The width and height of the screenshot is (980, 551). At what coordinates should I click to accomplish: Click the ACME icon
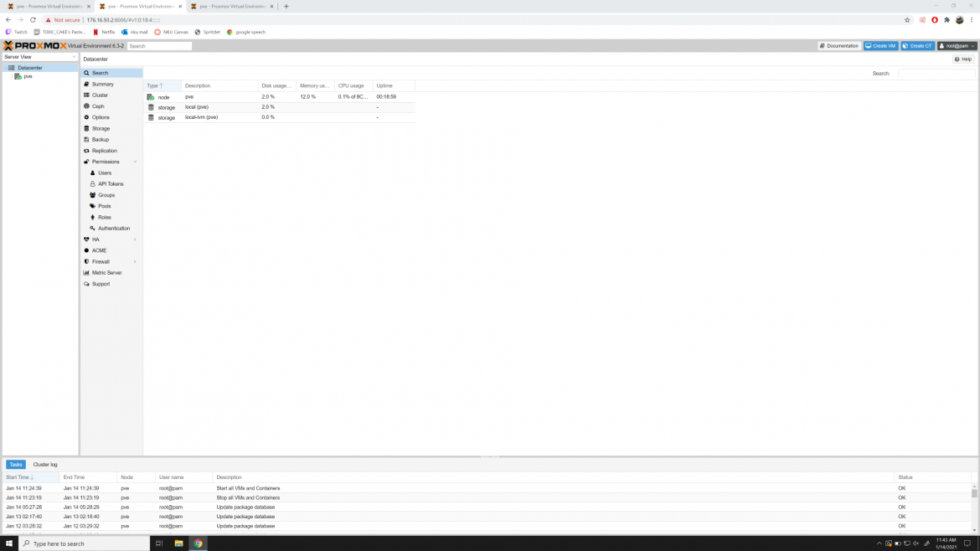tap(86, 250)
